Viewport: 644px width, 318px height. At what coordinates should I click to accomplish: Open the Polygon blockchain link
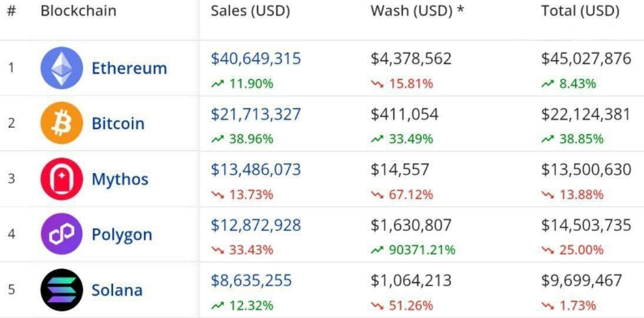tap(122, 235)
